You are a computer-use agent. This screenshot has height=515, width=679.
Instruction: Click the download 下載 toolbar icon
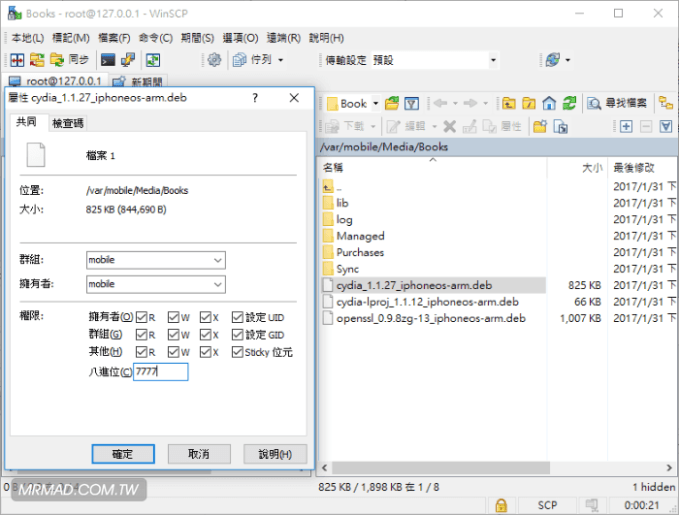[345, 126]
